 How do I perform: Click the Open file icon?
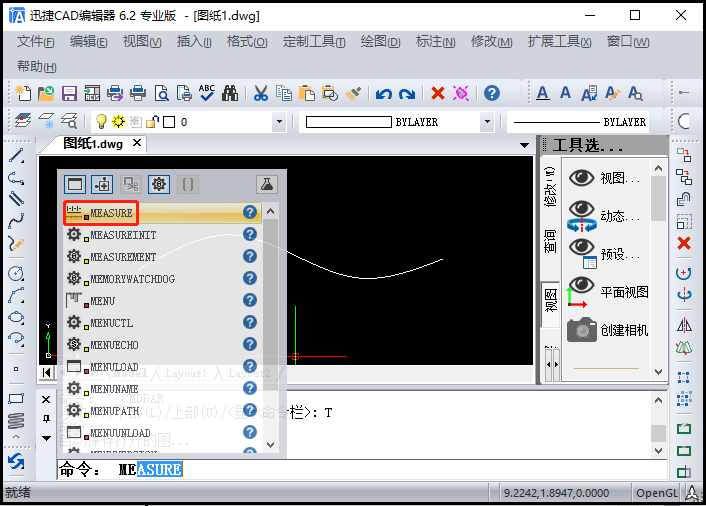click(x=46, y=93)
